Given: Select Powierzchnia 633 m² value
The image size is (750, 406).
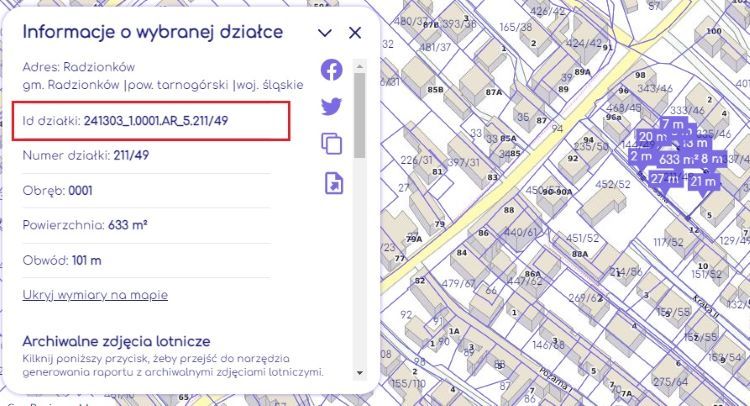Looking at the screenshot, I should [x=128, y=225].
